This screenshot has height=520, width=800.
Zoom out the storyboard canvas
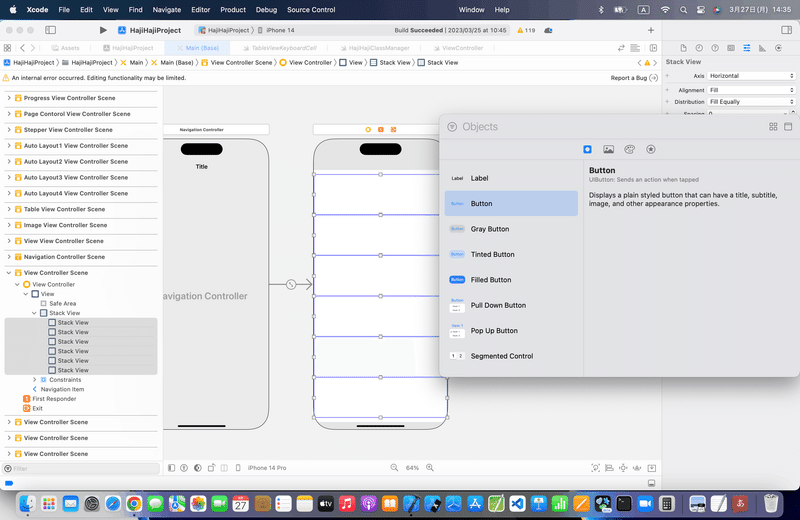click(394, 467)
